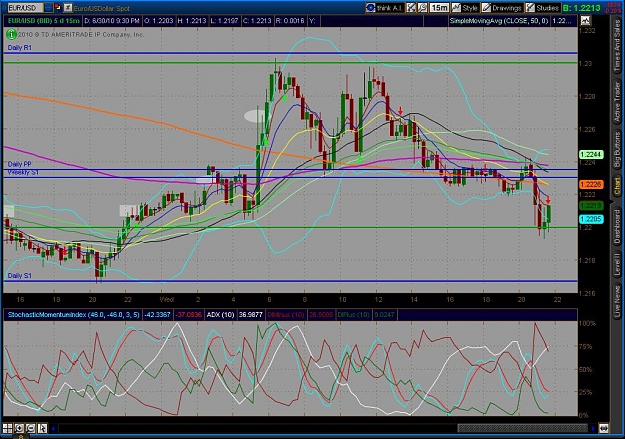Click the left scroll arrow of time scrollbar
Screen dimensions: 625x439
[x=53, y=429]
